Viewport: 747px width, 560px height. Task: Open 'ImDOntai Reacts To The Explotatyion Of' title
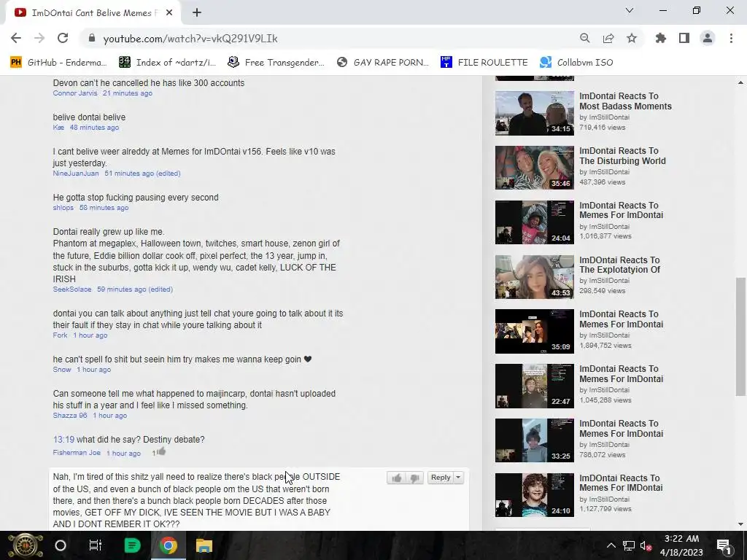(620, 265)
